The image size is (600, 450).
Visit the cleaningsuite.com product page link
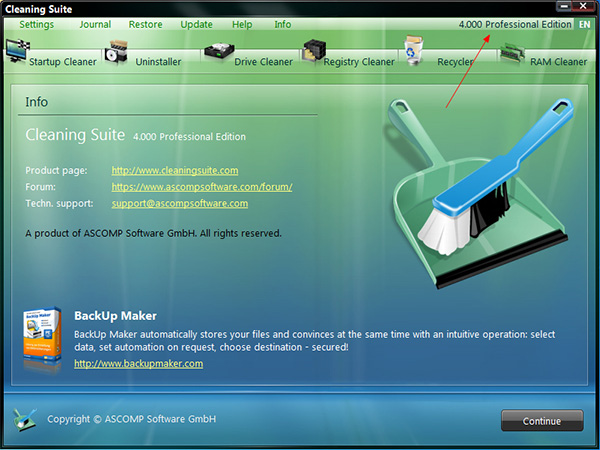click(174, 170)
